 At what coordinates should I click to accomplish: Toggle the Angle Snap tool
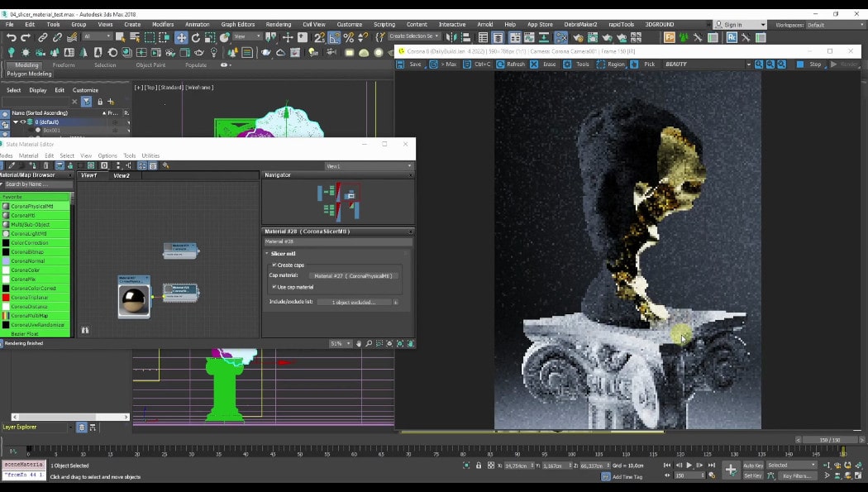(334, 38)
